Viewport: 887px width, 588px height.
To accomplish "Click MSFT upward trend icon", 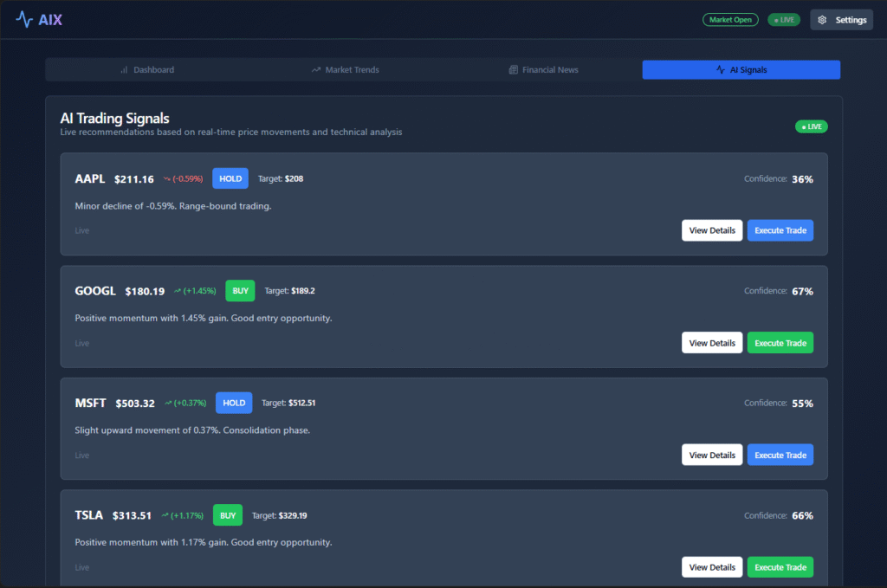I will click(168, 404).
